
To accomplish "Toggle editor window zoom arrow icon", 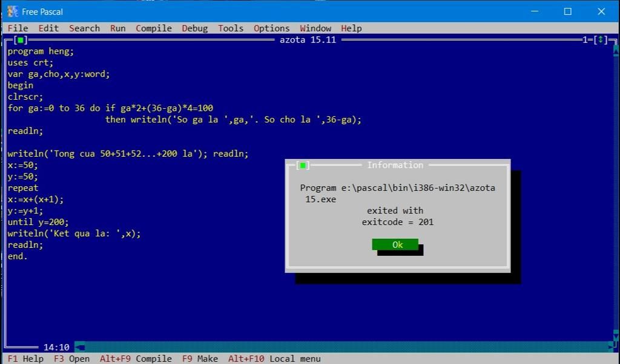I will click(601, 40).
